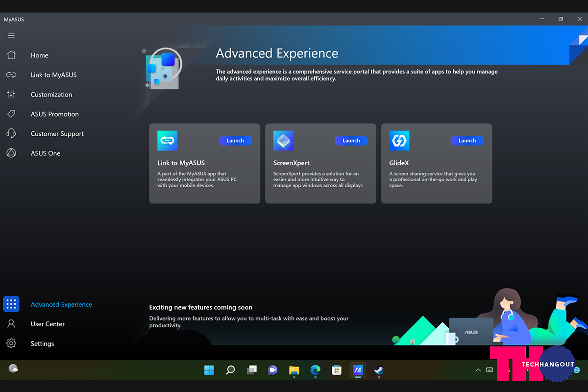Click the ScreenXpert card title
This screenshot has width=588, height=392.
click(x=292, y=163)
